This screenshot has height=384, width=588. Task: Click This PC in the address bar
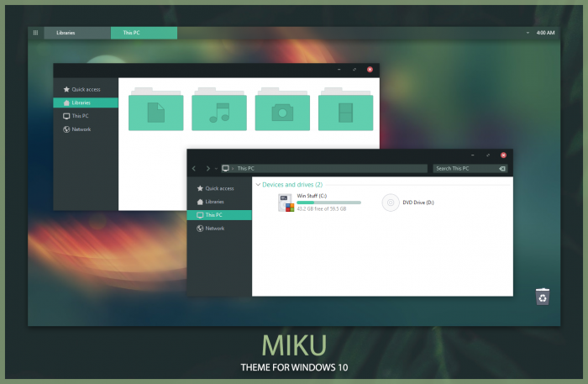click(245, 168)
